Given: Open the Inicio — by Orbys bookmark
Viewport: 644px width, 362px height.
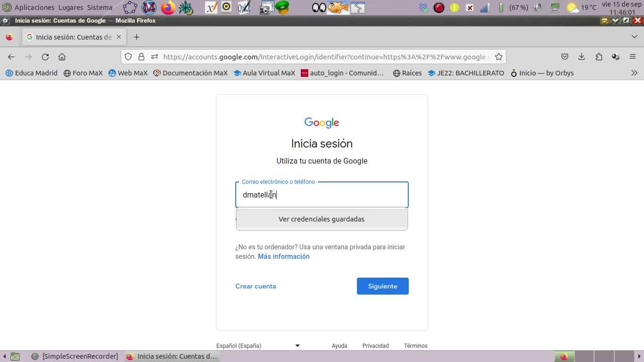Looking at the screenshot, I should [542, 73].
